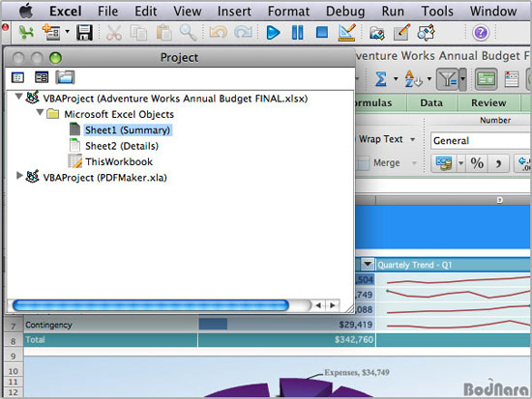Collapse the Adventure Works VBAProject node
This screenshot has width=532, height=399.
coord(18,97)
